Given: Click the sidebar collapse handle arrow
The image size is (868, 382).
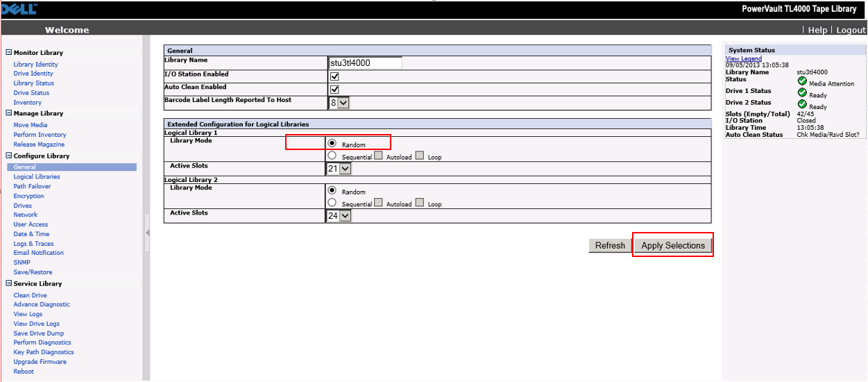Looking at the screenshot, I should 147,233.
